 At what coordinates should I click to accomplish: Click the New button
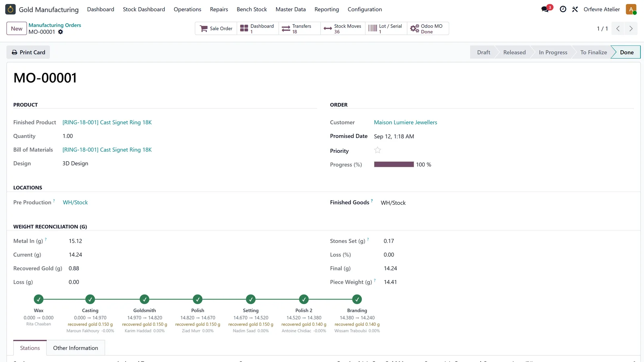click(17, 29)
